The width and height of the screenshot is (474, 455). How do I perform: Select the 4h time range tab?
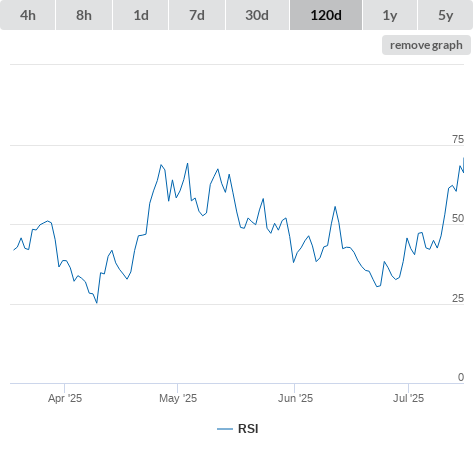[28, 15]
